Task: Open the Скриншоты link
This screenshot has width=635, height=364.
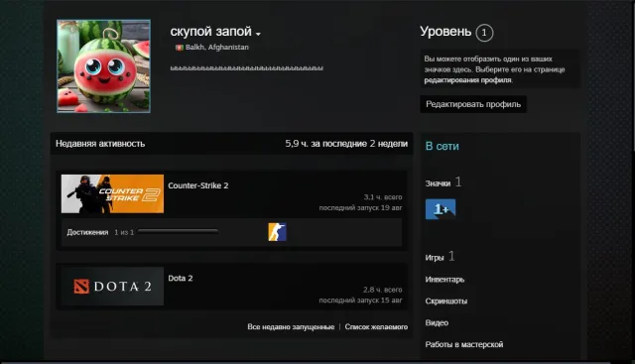Action: point(446,301)
